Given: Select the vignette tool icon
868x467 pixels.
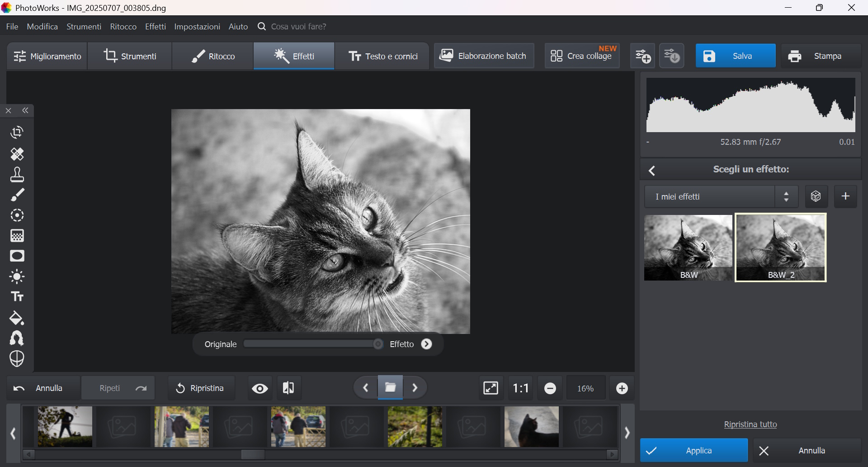Looking at the screenshot, I should click(17, 256).
